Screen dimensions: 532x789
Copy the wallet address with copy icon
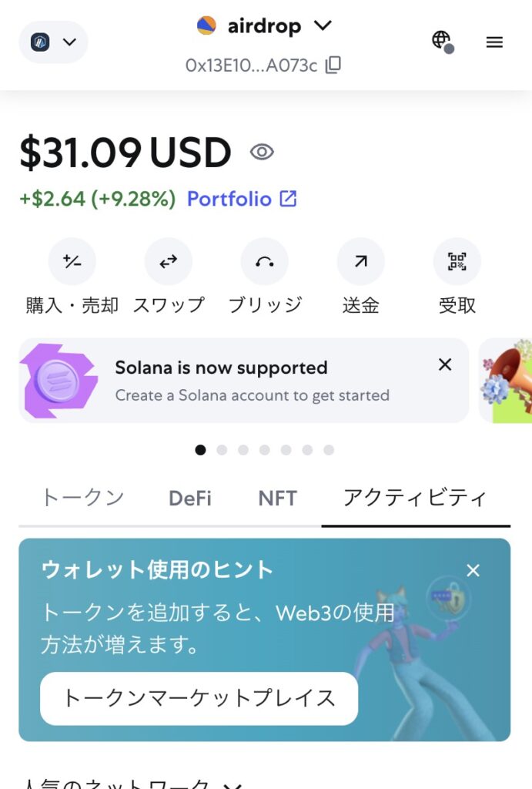333,65
